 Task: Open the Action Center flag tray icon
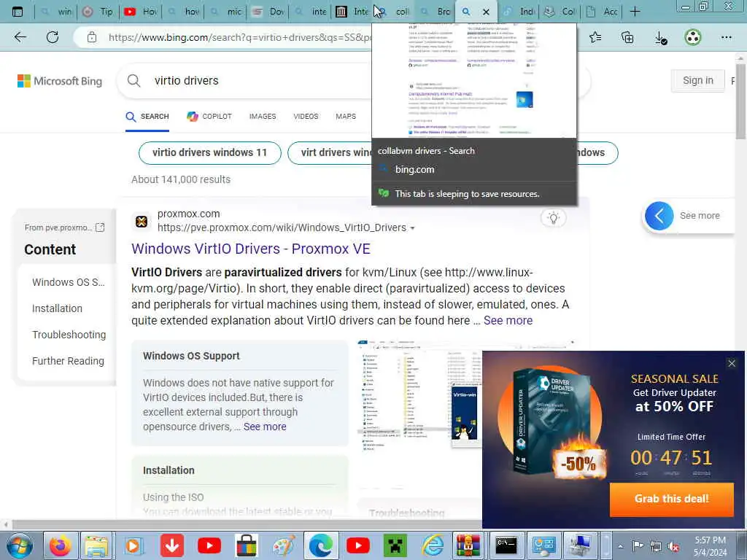tap(638, 545)
